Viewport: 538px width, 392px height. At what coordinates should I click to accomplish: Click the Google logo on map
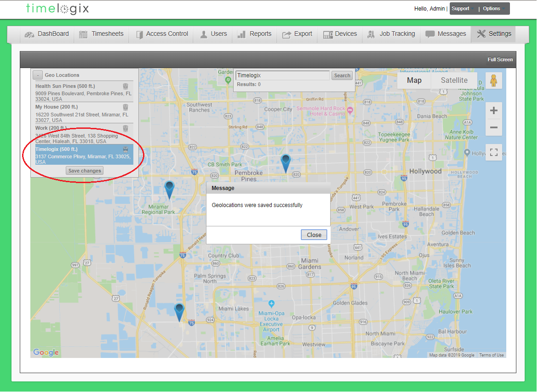tap(46, 352)
